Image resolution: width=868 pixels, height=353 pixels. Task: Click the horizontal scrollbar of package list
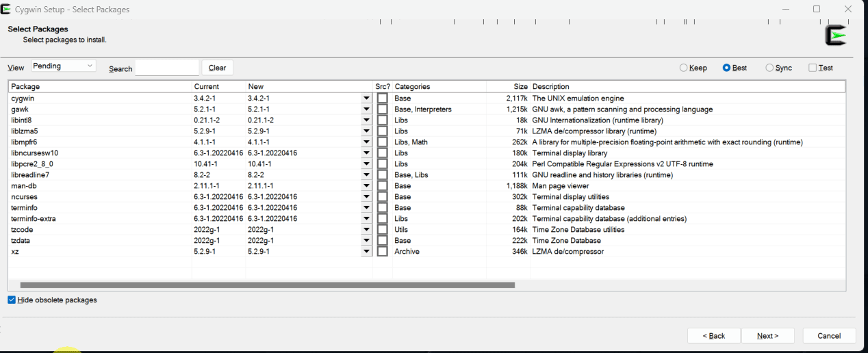tap(267, 285)
